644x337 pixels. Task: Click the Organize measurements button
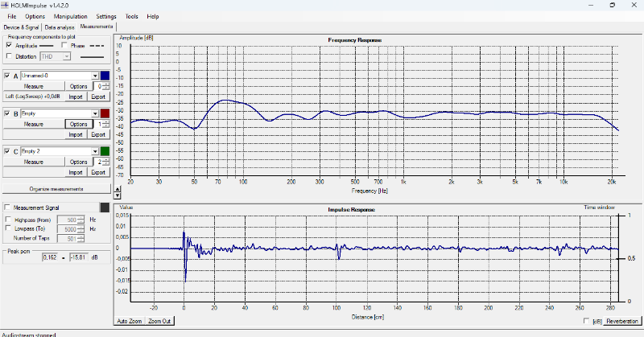tap(56, 189)
